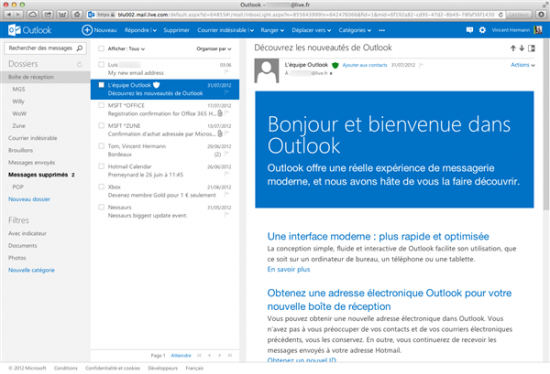Check the MSFT *OFFICE message checkbox
This screenshot has width=550, height=374.
(101, 105)
